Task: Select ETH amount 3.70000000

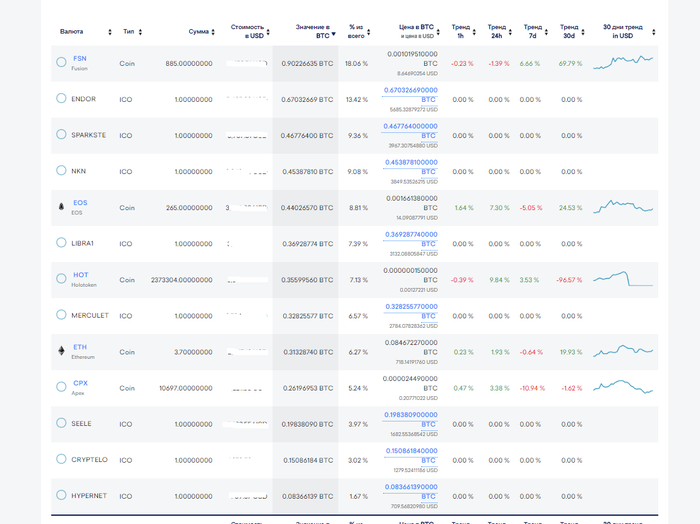Action: coord(193,352)
